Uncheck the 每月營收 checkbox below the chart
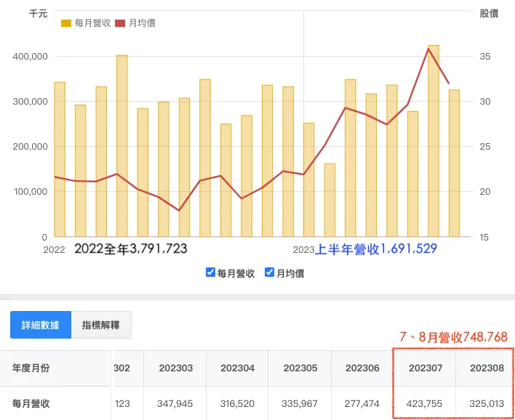Viewport: 515px width, 420px height. [210, 272]
